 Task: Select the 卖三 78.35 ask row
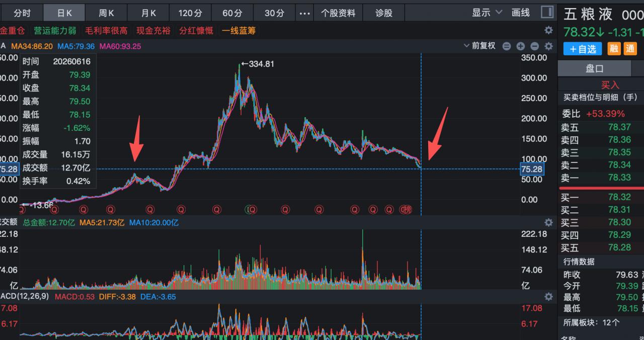tap(601, 152)
